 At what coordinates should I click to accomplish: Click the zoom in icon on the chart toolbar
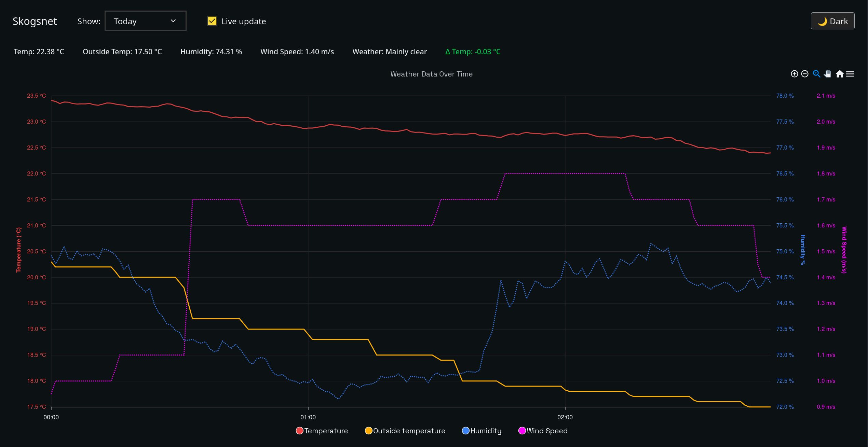pos(795,74)
